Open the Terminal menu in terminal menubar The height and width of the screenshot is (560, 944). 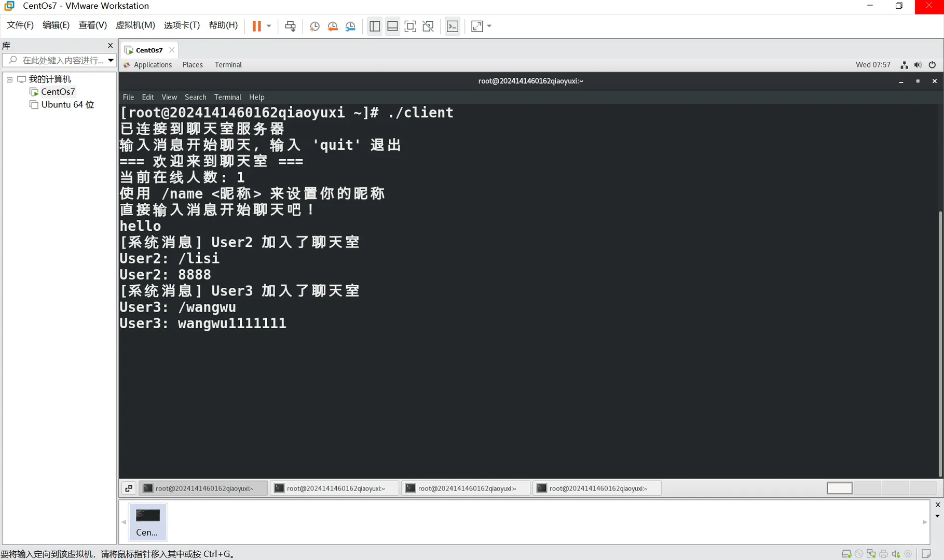(228, 97)
